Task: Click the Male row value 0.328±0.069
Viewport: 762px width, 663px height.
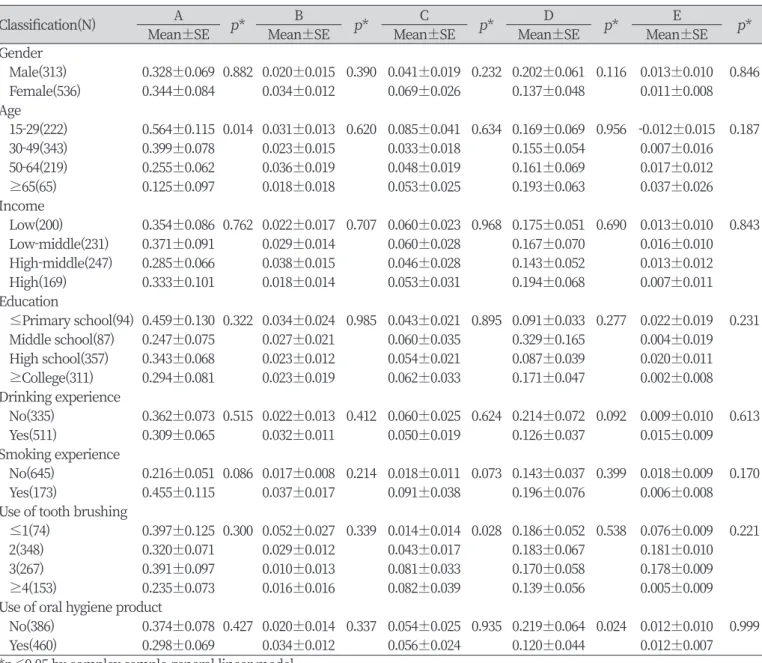Action: tap(178, 72)
